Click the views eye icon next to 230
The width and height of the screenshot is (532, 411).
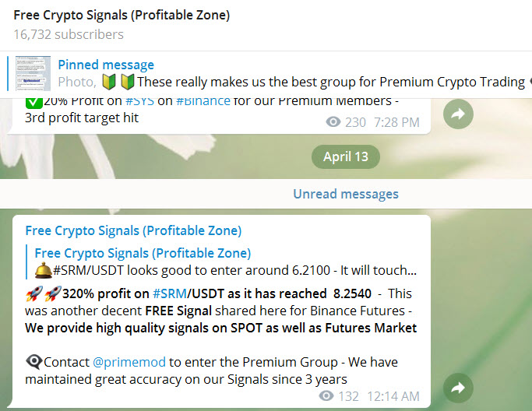coord(333,121)
